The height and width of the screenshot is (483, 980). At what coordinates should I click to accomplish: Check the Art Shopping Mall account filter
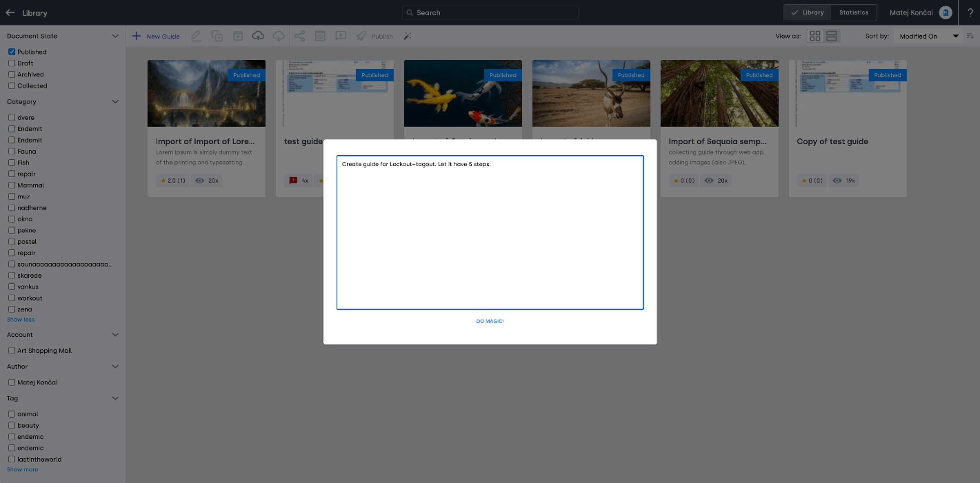click(x=12, y=350)
